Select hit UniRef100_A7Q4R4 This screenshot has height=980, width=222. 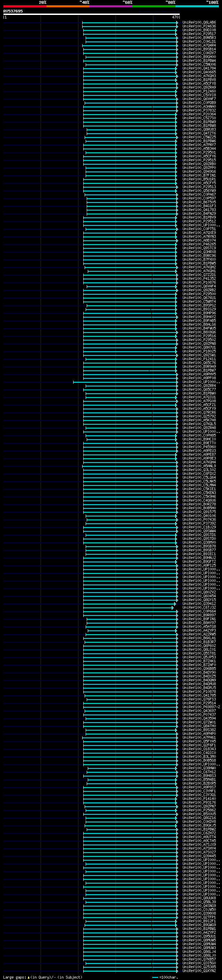coord(199,45)
